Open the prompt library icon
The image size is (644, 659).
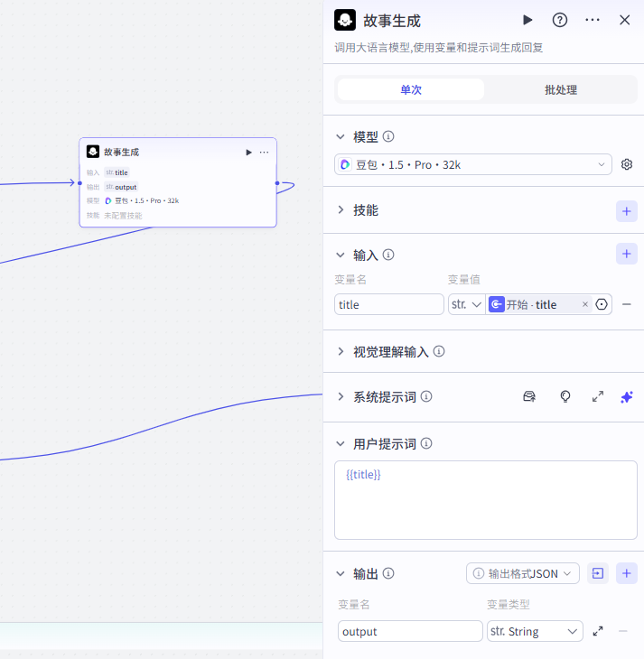click(x=529, y=396)
